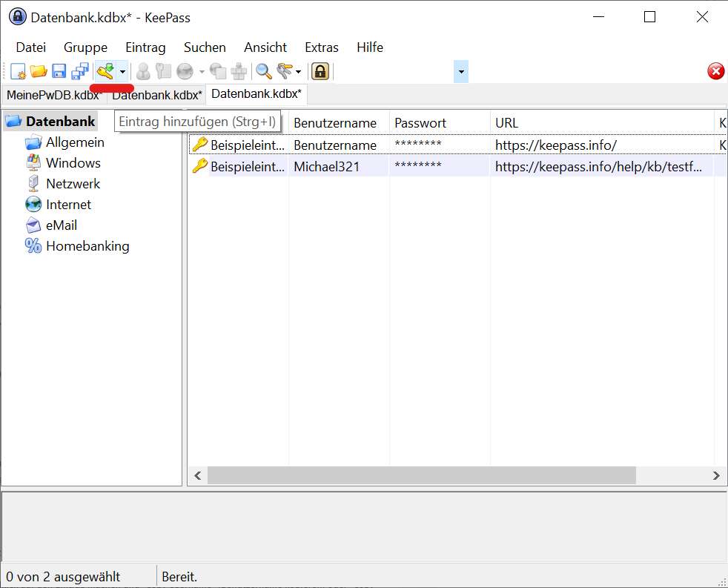Select the Beispieleintrag row with user Michael321

point(458,166)
